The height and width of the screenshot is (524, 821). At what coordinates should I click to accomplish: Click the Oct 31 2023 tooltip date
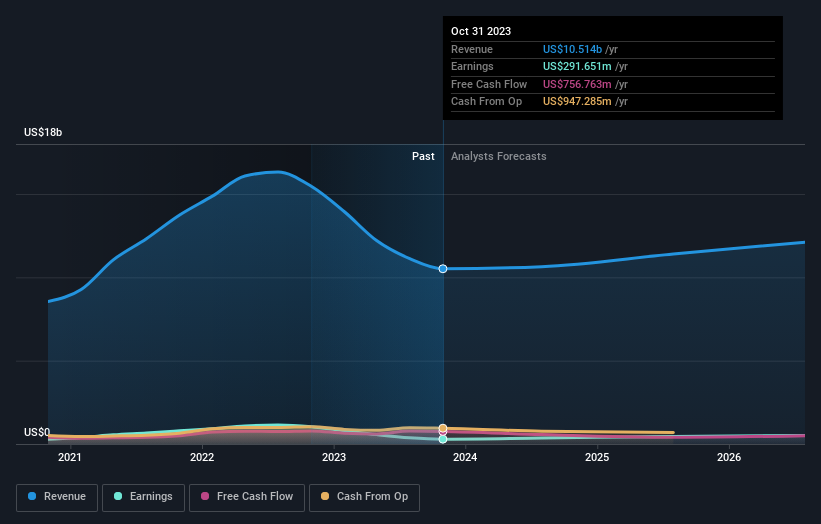481,31
